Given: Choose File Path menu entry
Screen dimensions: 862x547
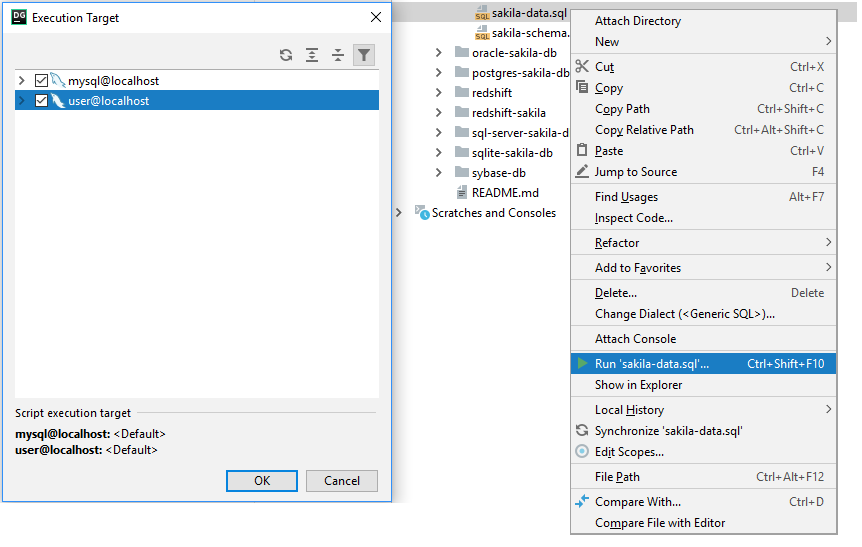Looking at the screenshot, I should tap(704, 477).
